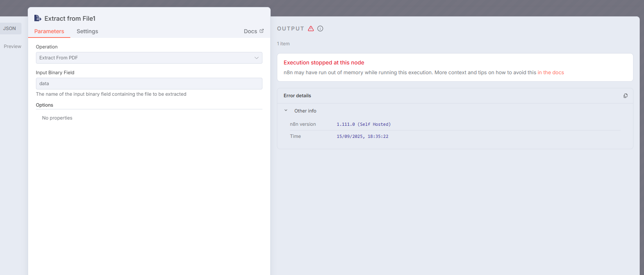Collapse the Other info chevron
This screenshot has height=275, width=644.
point(286,111)
